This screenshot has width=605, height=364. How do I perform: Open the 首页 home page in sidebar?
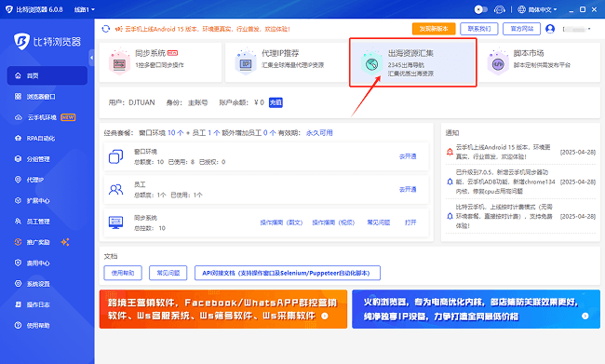(47, 75)
